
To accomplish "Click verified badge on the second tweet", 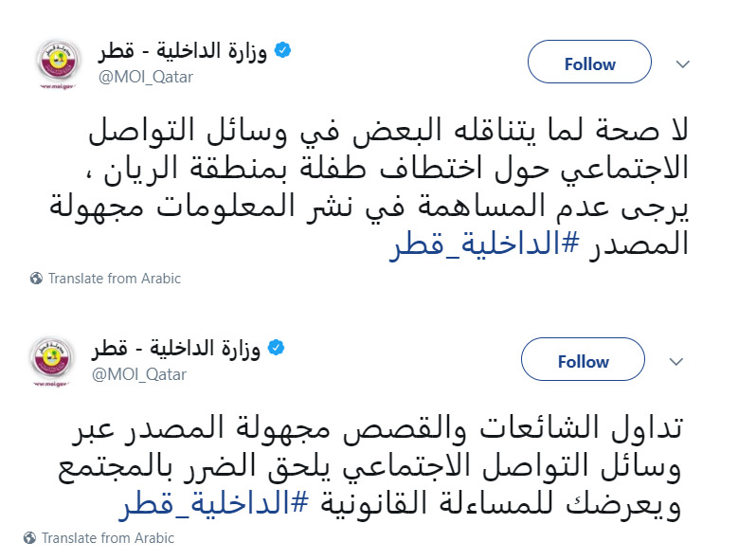I will (276, 349).
